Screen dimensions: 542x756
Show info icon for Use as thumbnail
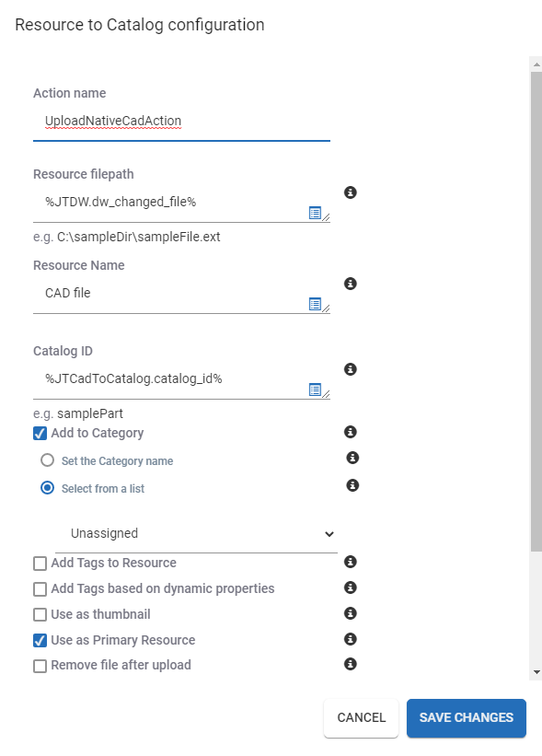351,612
